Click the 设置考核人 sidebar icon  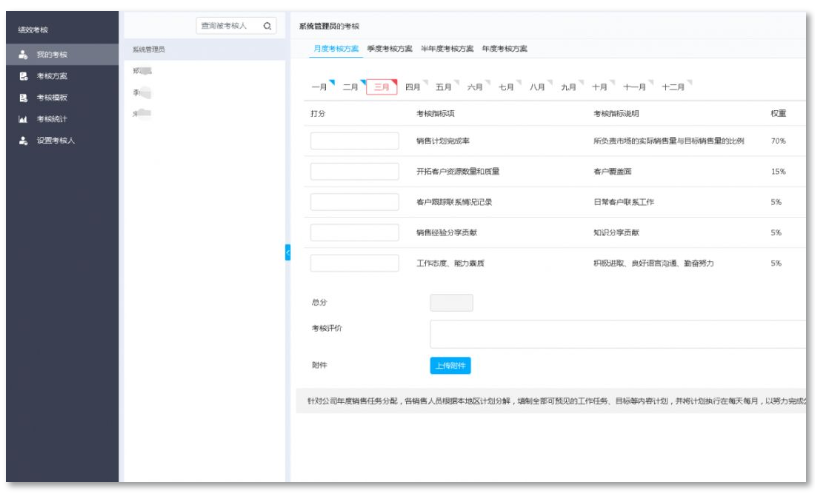click(x=23, y=141)
